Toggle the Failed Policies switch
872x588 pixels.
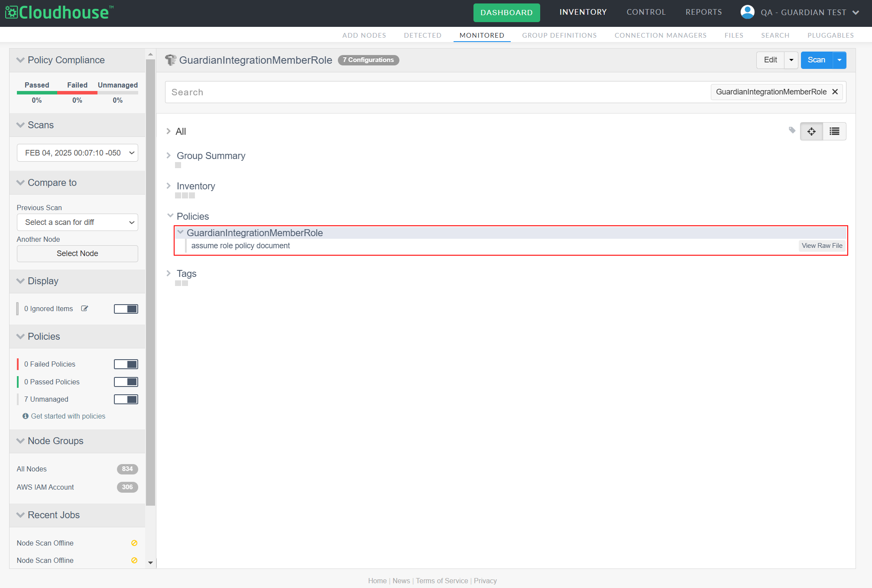point(126,364)
